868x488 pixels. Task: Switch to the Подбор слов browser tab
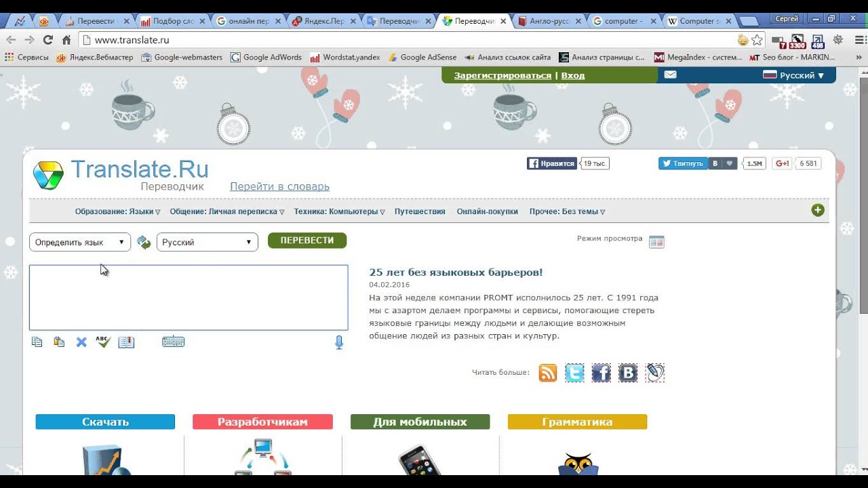tap(172, 21)
